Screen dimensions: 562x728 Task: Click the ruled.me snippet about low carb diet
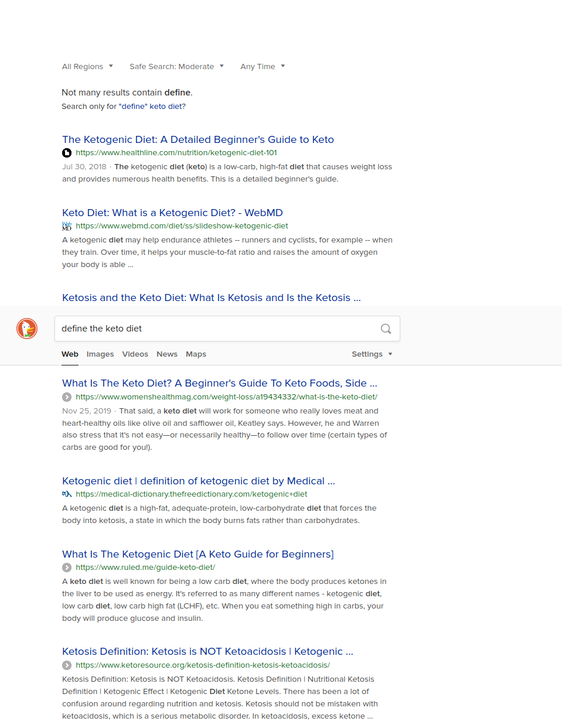[224, 600]
